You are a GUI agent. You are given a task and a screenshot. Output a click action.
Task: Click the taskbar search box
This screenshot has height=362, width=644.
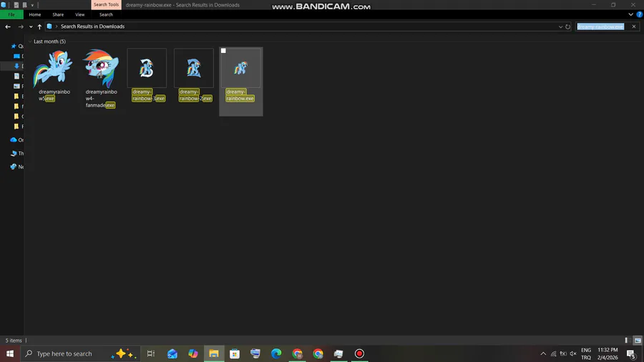80,353
